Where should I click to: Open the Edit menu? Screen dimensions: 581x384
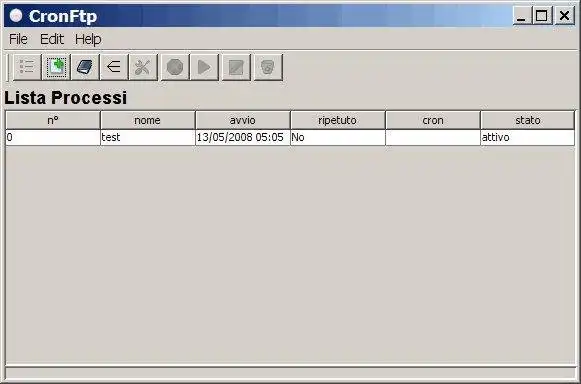[x=52, y=39]
